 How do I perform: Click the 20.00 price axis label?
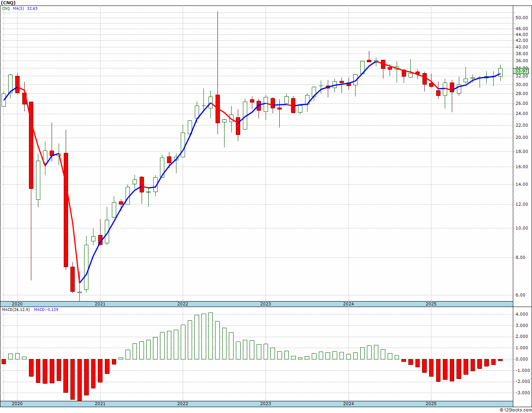521,137
